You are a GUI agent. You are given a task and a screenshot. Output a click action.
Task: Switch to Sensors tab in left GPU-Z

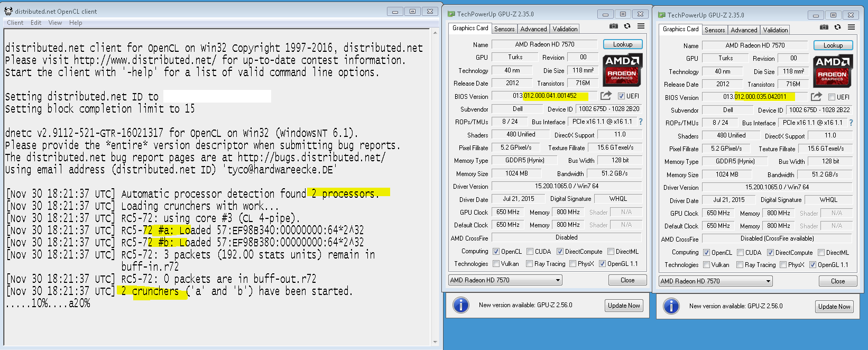(504, 29)
